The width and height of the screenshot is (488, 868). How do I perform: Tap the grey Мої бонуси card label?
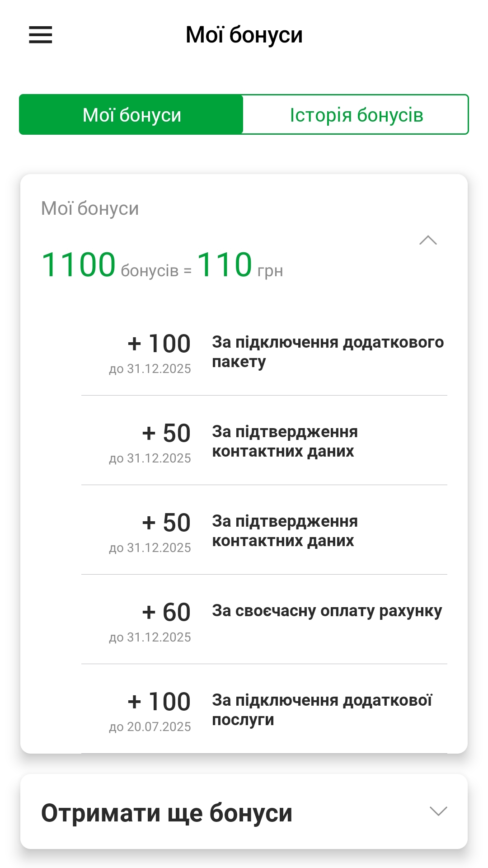90,208
